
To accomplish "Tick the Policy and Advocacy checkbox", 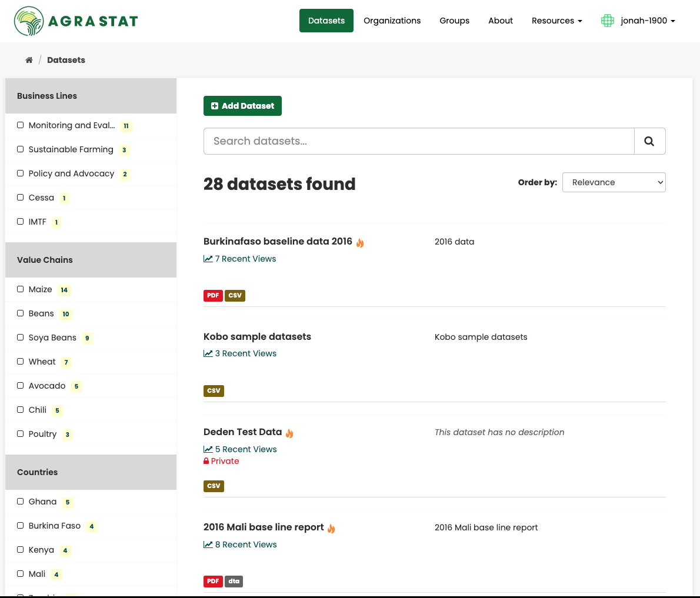I will tap(20, 173).
